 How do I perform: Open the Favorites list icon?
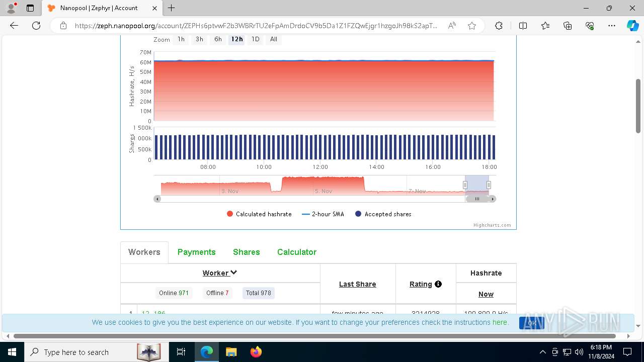pos(545,26)
